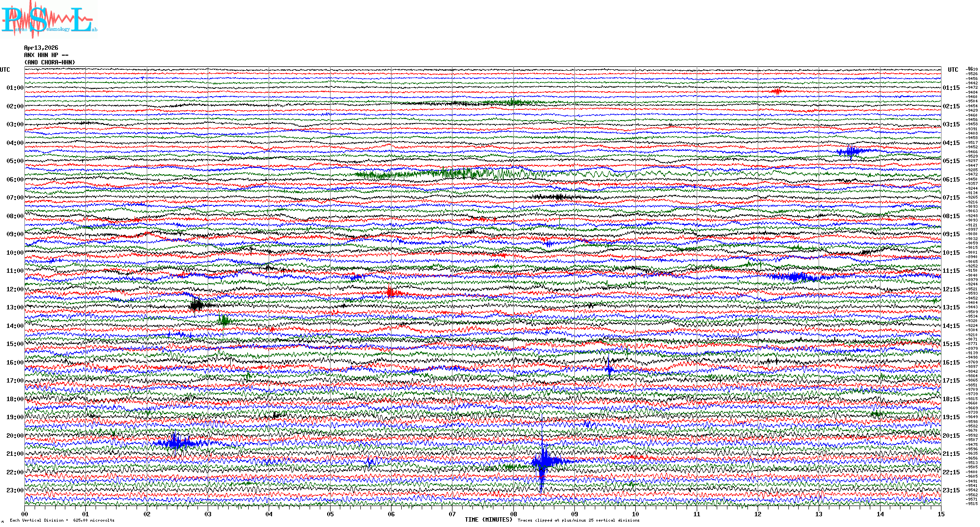
Task: Click the TIME (MINUTES) axis title
Action: 488,520
